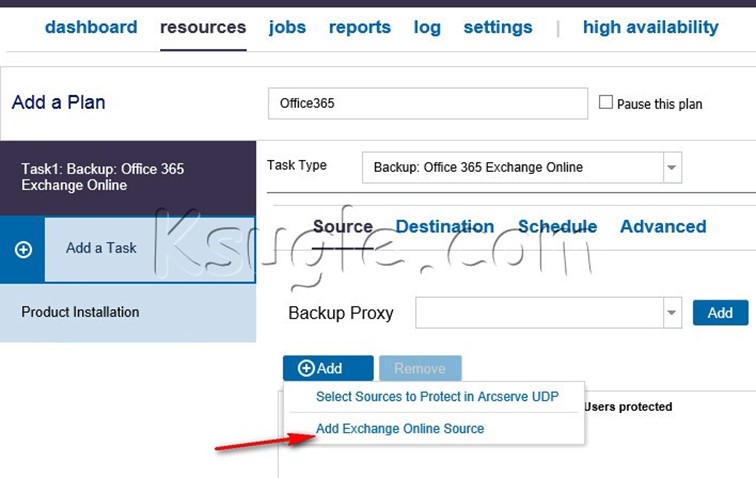Select Task1 Backup Office 365 Exchange Online
The width and height of the screenshot is (756, 478).
pyautogui.click(x=128, y=178)
